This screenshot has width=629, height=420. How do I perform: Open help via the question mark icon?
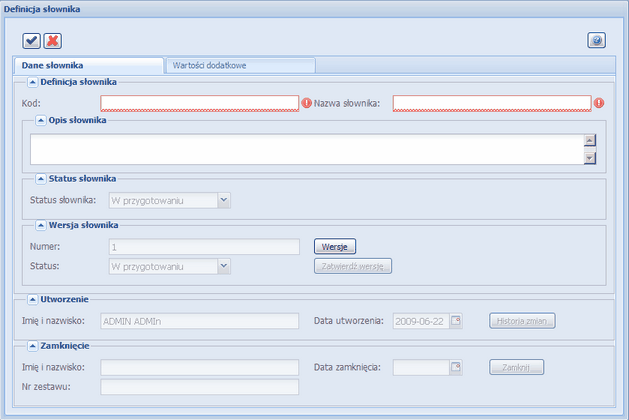click(596, 41)
